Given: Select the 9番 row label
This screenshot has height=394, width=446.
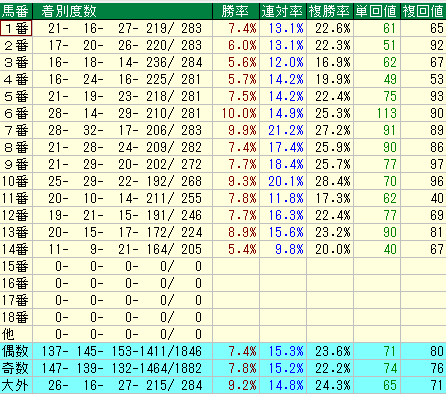Looking at the screenshot, I should click(x=16, y=164).
